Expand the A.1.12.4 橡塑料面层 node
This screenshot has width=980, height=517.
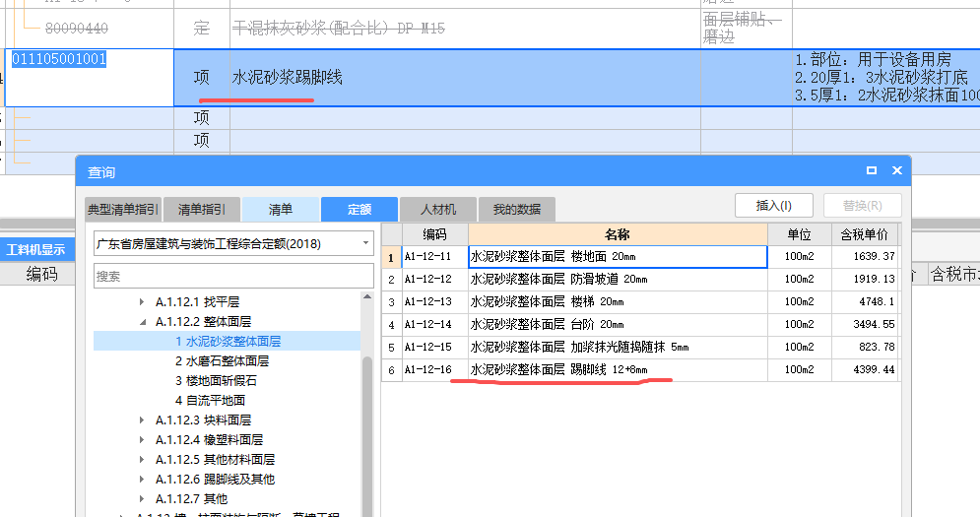click(x=142, y=440)
